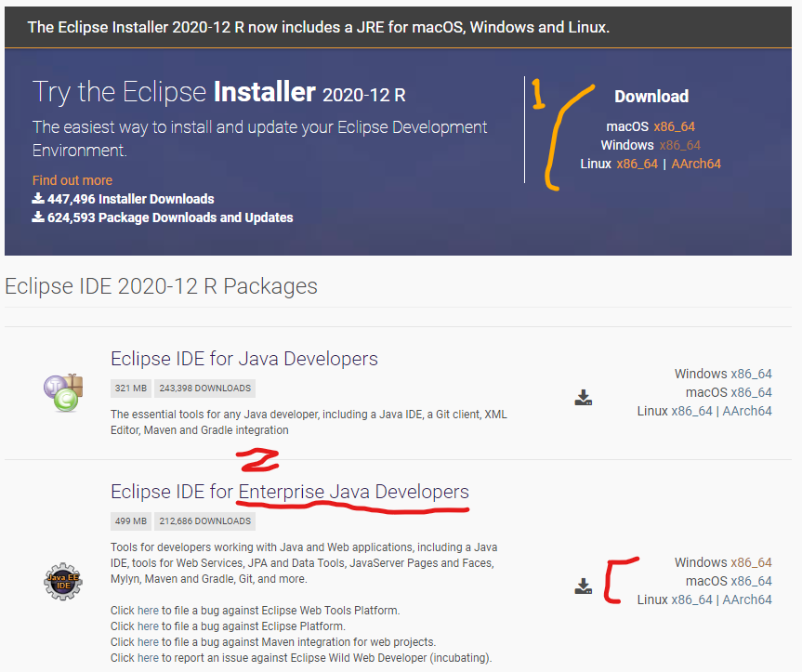
Task: Get Java Developers package for Linux x86_64
Action: (691, 411)
